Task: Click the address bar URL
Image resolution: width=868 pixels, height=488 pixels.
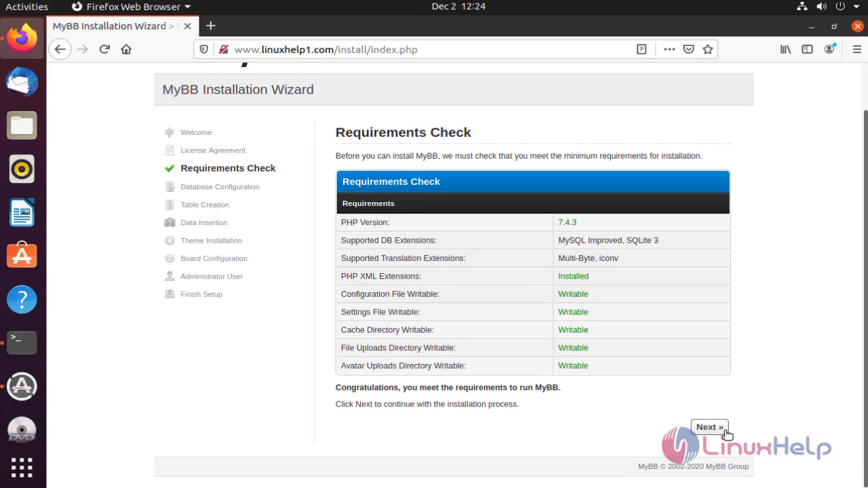Action: pyautogui.click(x=325, y=49)
